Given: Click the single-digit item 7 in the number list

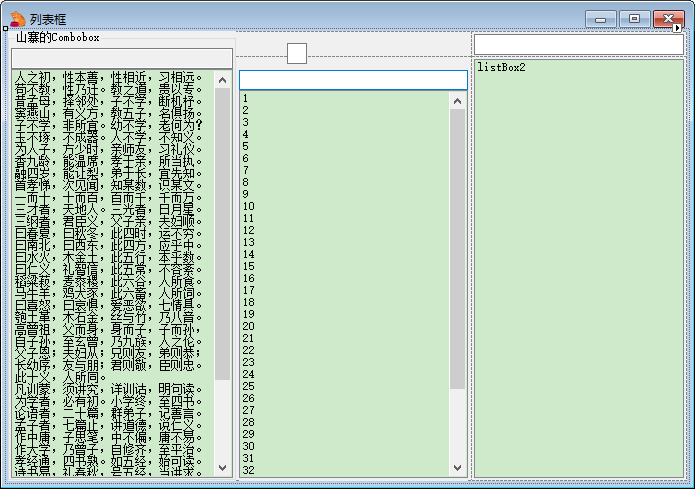Looking at the screenshot, I should 345,170.
